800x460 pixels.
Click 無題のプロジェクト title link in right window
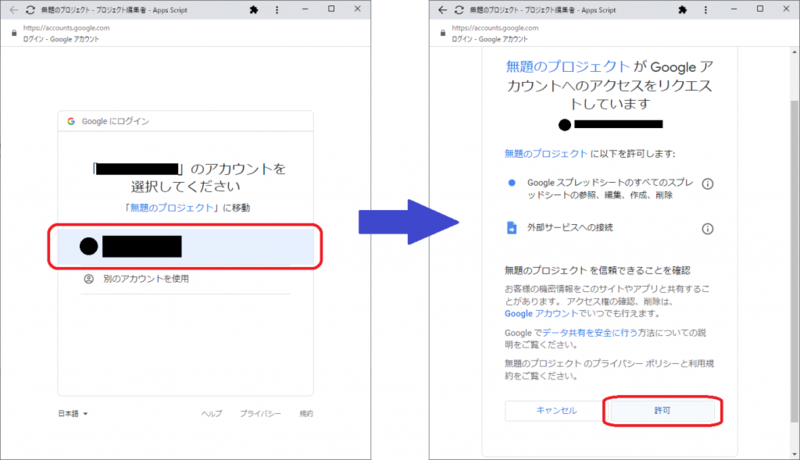(567, 67)
